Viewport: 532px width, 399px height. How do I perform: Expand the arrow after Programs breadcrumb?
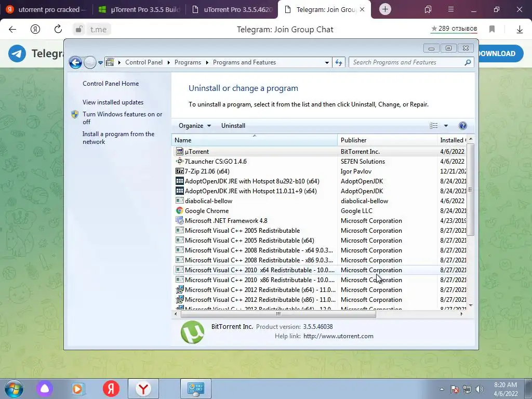point(207,62)
